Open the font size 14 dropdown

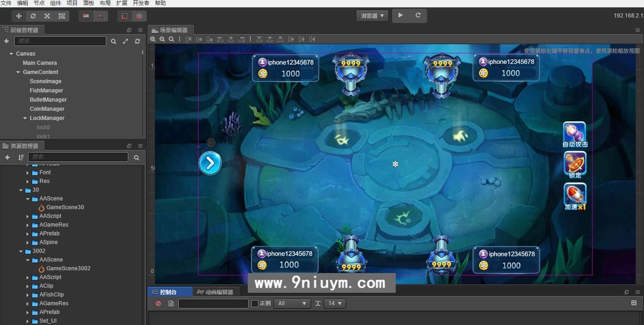click(335, 303)
